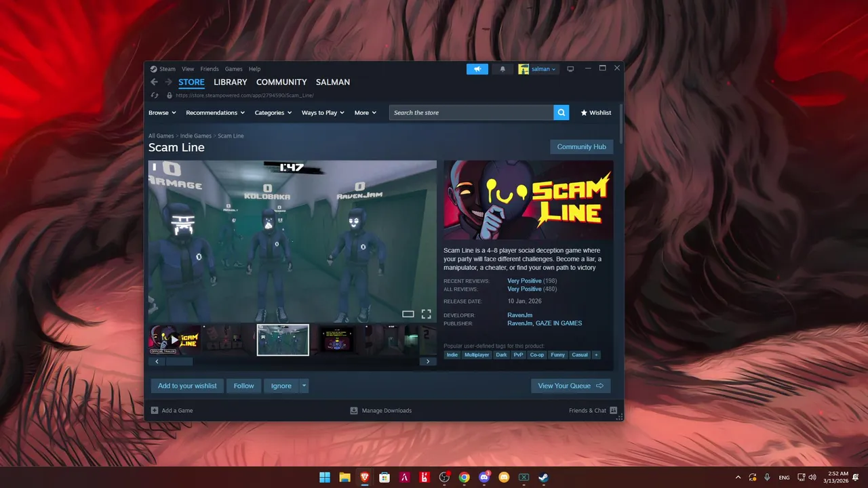Go back with the Steam back arrow
The width and height of the screenshot is (868, 488).
point(154,82)
